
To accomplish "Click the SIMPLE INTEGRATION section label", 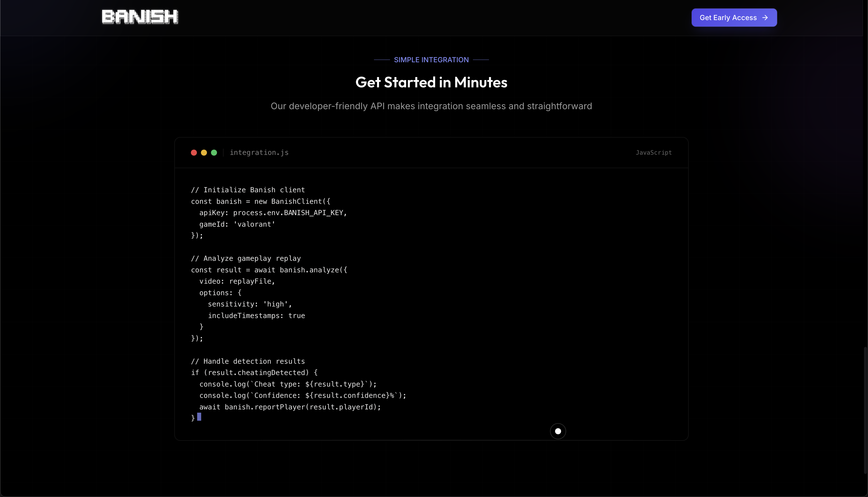I will pyautogui.click(x=431, y=60).
